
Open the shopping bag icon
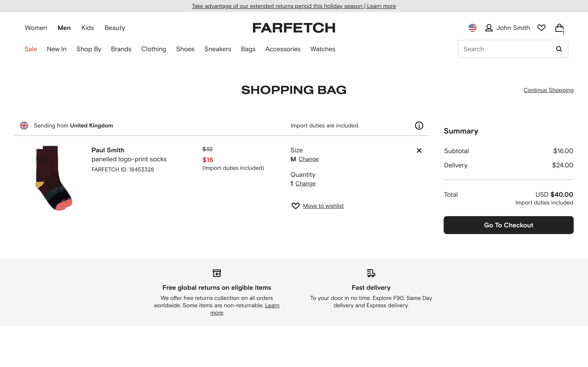pyautogui.click(x=559, y=28)
